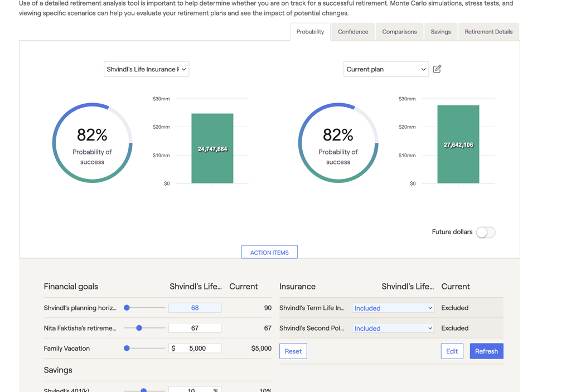
Task: Click the planning horizon input showing 68
Action: tap(195, 308)
